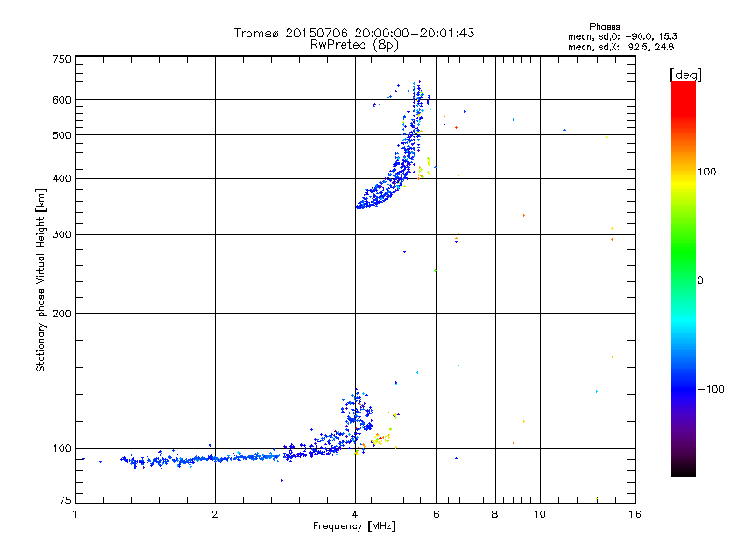Click the '[deg]' colorbar label

tap(685, 75)
